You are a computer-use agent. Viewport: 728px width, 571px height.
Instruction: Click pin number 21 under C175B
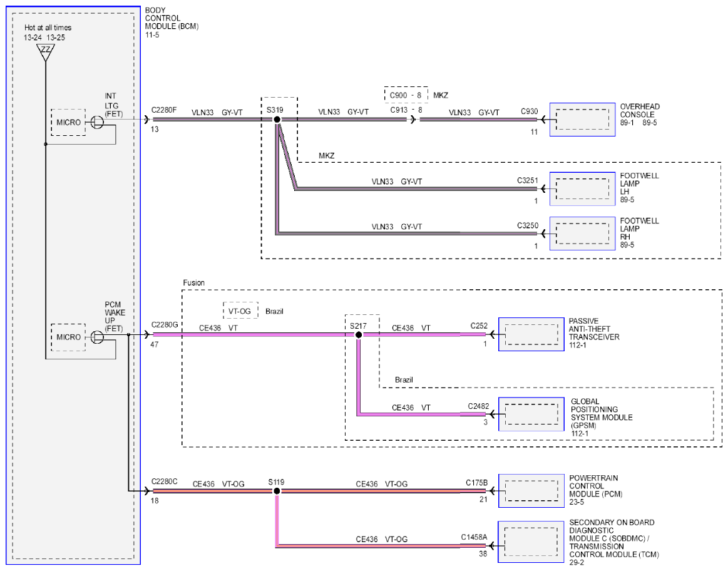(x=483, y=500)
